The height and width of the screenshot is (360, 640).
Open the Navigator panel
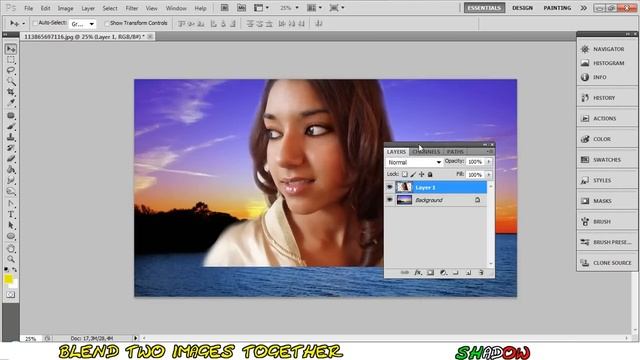point(607,49)
